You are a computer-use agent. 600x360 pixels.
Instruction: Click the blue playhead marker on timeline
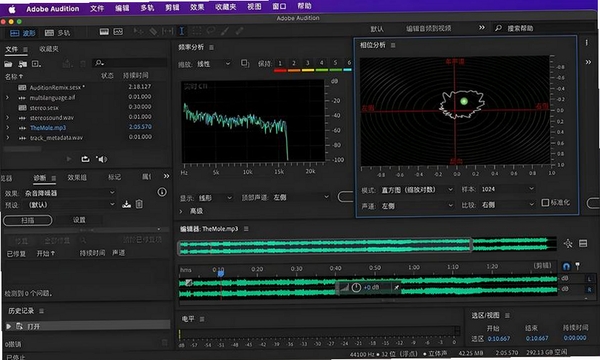[220, 273]
